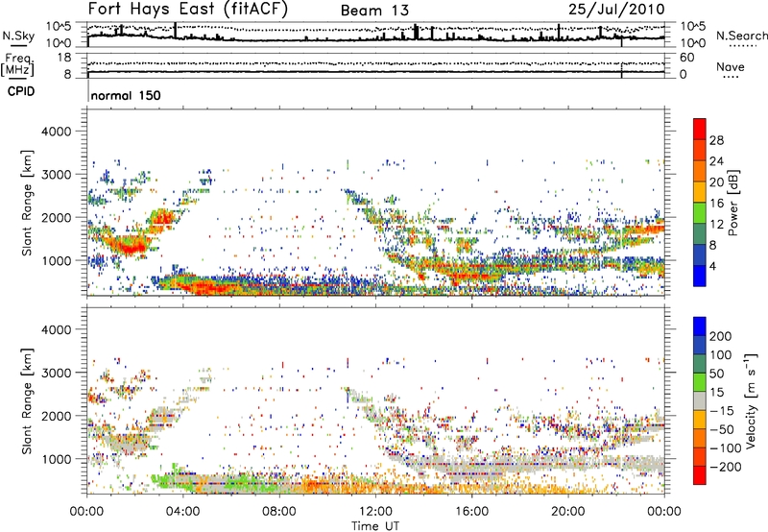Select the 'Velocity [m s-1]' color bar title
The height and width of the screenshot is (532, 768).
(x=751, y=400)
